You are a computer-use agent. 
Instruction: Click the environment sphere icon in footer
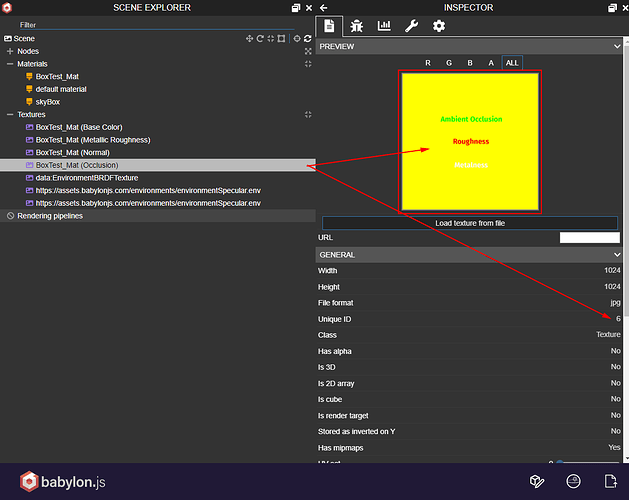click(x=573, y=481)
